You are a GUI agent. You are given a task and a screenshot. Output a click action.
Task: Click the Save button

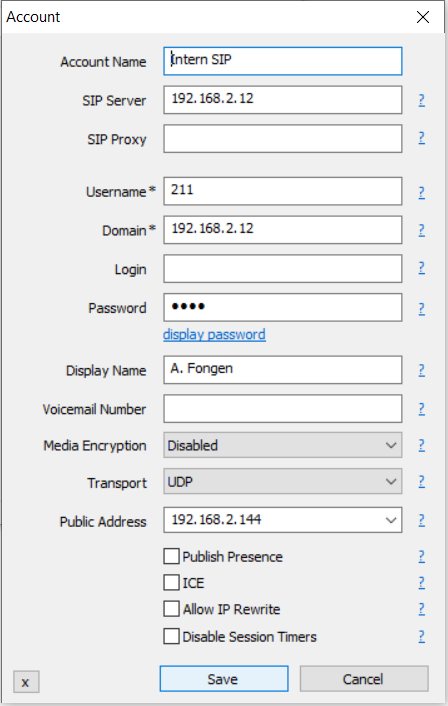tap(224, 679)
